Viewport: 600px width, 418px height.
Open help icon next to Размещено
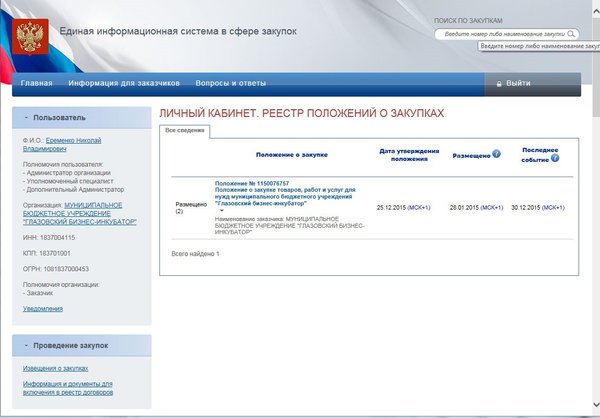[496, 155]
